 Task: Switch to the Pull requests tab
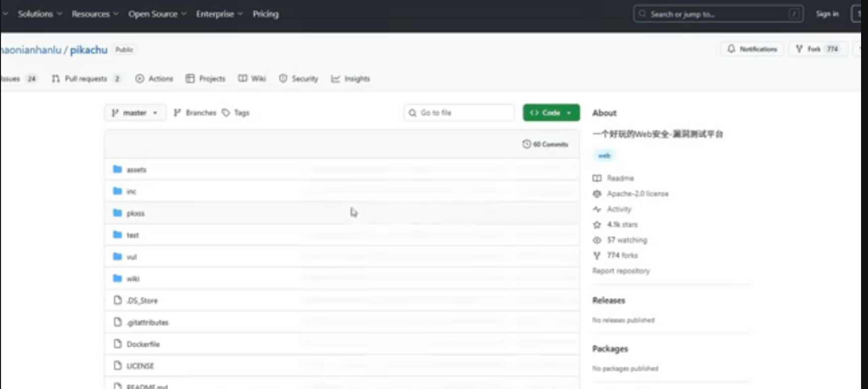86,78
